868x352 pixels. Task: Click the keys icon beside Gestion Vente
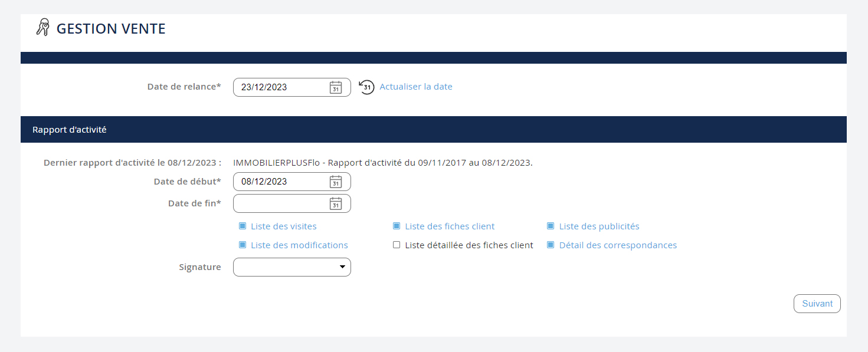42,28
